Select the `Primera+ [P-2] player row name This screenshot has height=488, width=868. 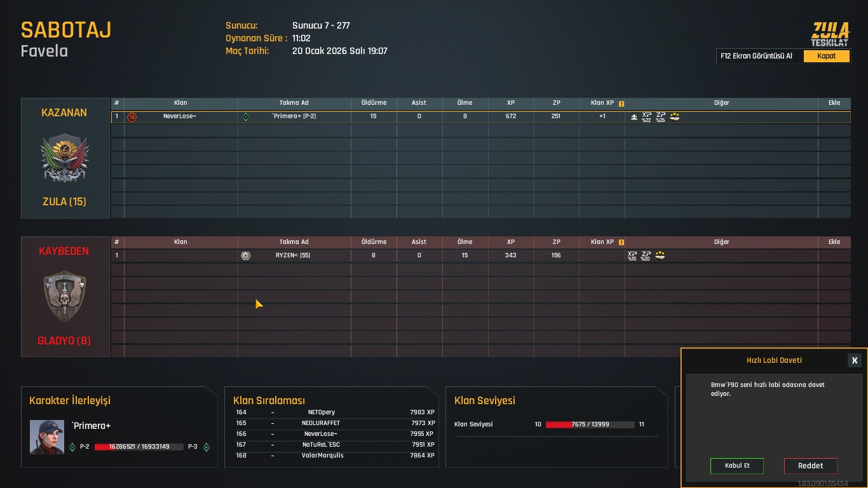294,117
